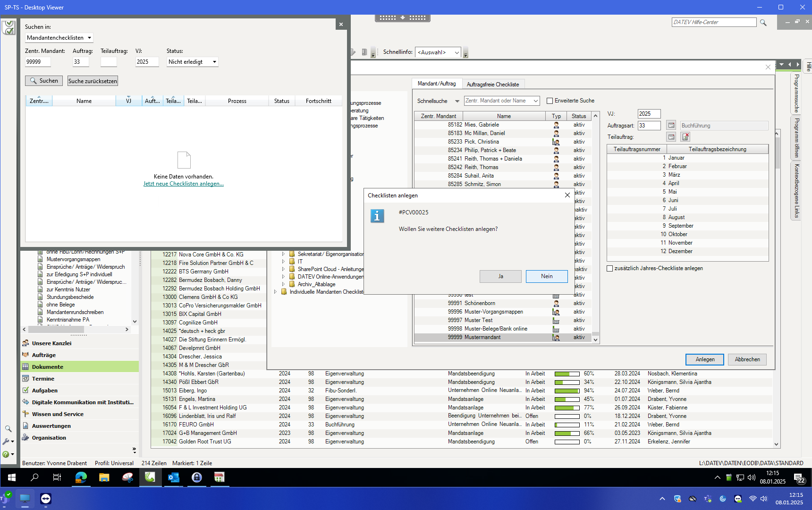Image resolution: width=812 pixels, height=510 pixels.
Task: Open the Suchen in Mandantenchecklisten dropdown
Action: 89,38
